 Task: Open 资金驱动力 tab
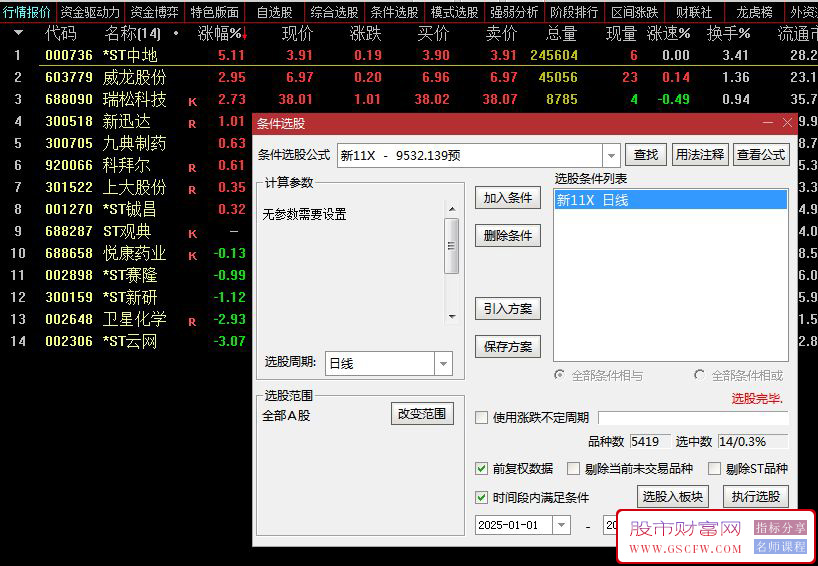(90, 11)
